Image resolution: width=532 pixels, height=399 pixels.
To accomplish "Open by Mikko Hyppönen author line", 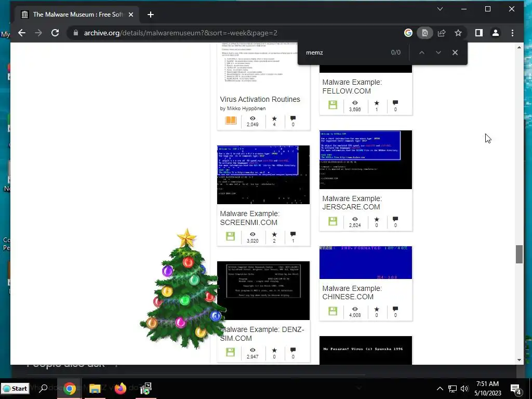I will (243, 109).
